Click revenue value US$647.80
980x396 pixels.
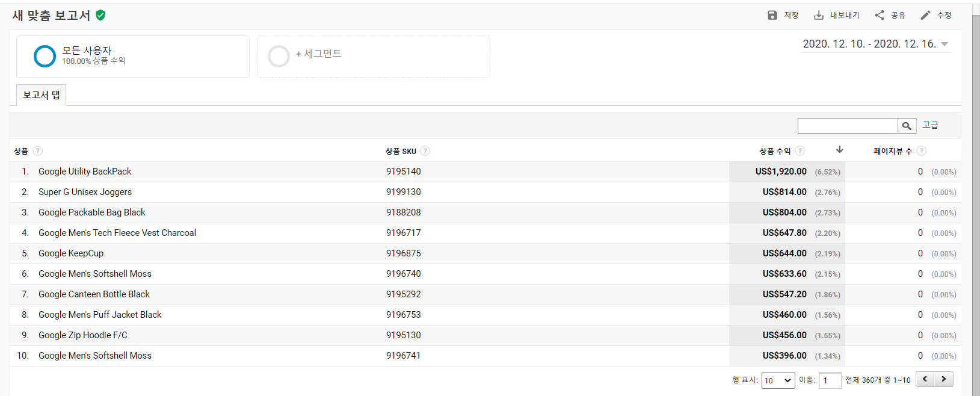[x=784, y=233]
